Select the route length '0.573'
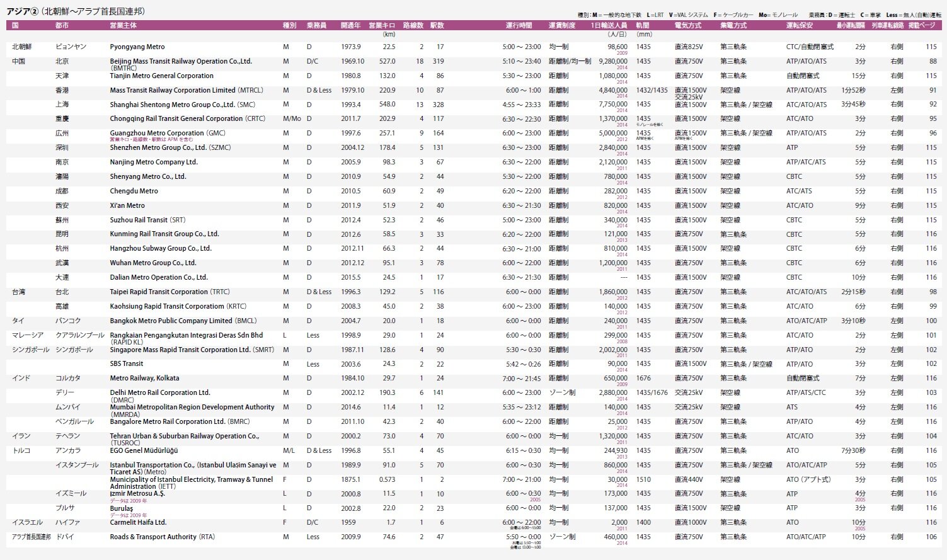The image size is (947, 560). 387,480
